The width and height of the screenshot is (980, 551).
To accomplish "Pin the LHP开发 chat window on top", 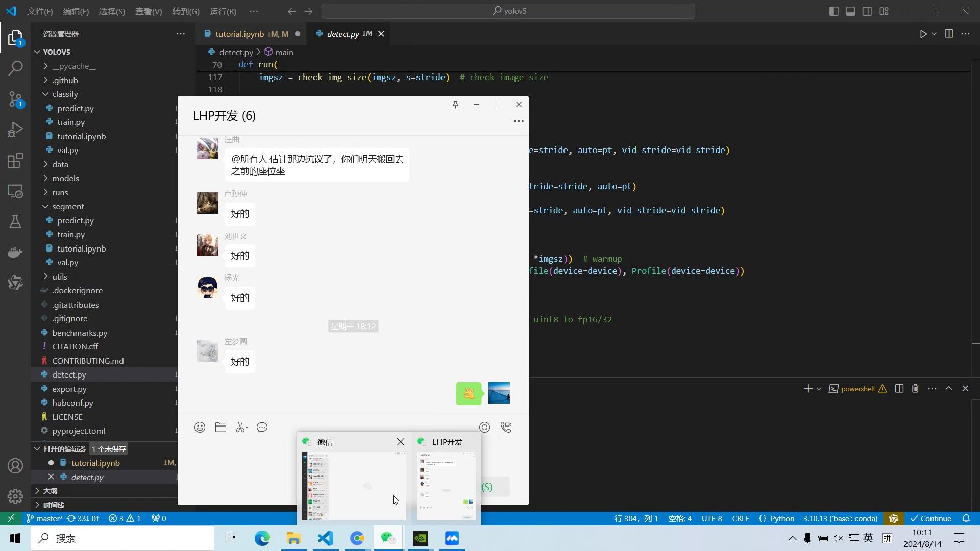I will click(x=455, y=104).
